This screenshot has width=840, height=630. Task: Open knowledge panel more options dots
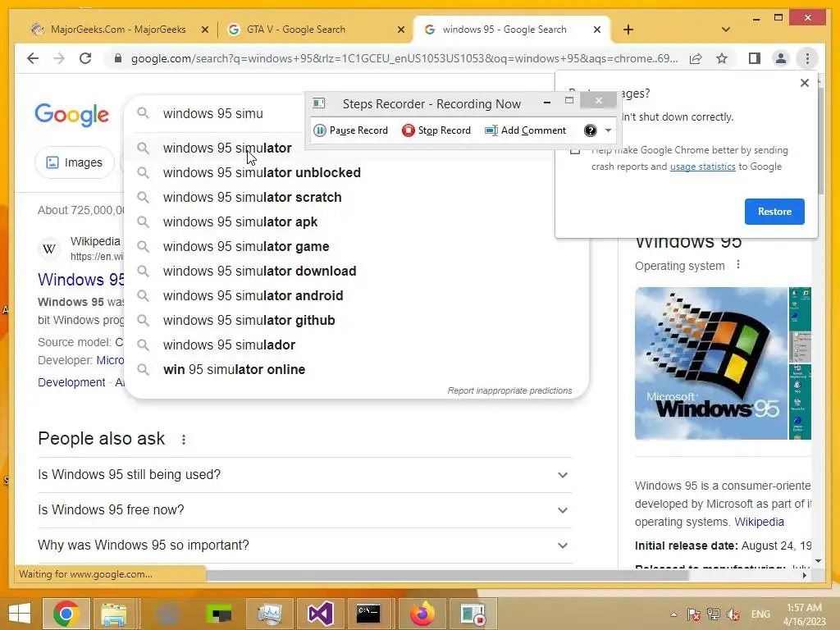click(738, 265)
